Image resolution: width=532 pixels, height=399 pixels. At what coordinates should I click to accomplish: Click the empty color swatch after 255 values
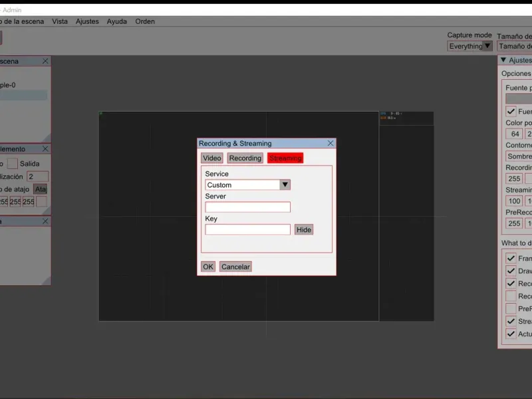pos(42,202)
